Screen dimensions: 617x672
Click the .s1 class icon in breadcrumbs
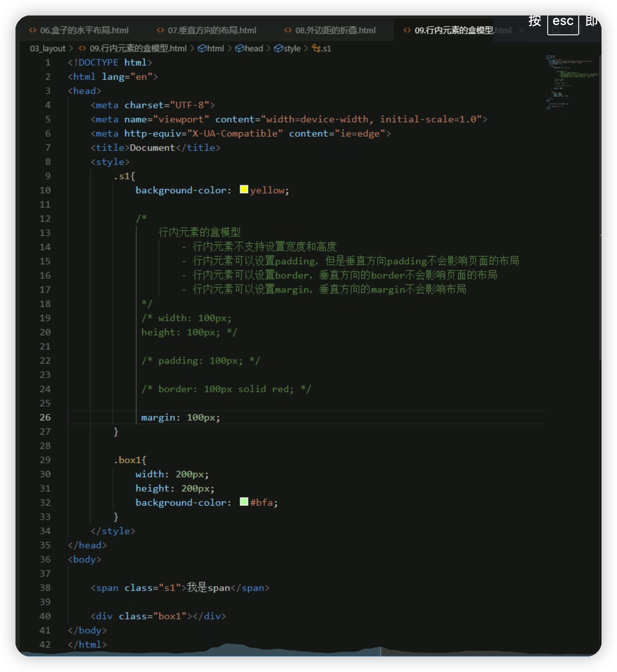pos(316,49)
